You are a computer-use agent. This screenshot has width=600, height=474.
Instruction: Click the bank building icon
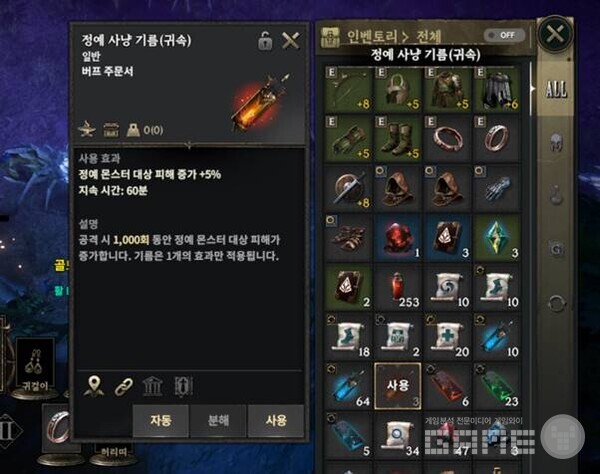[x=152, y=386]
